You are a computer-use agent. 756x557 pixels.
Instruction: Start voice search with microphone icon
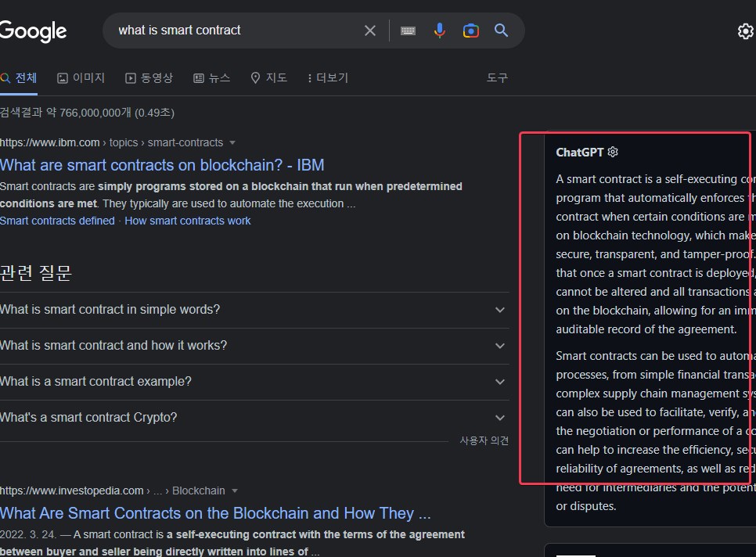[x=439, y=31]
